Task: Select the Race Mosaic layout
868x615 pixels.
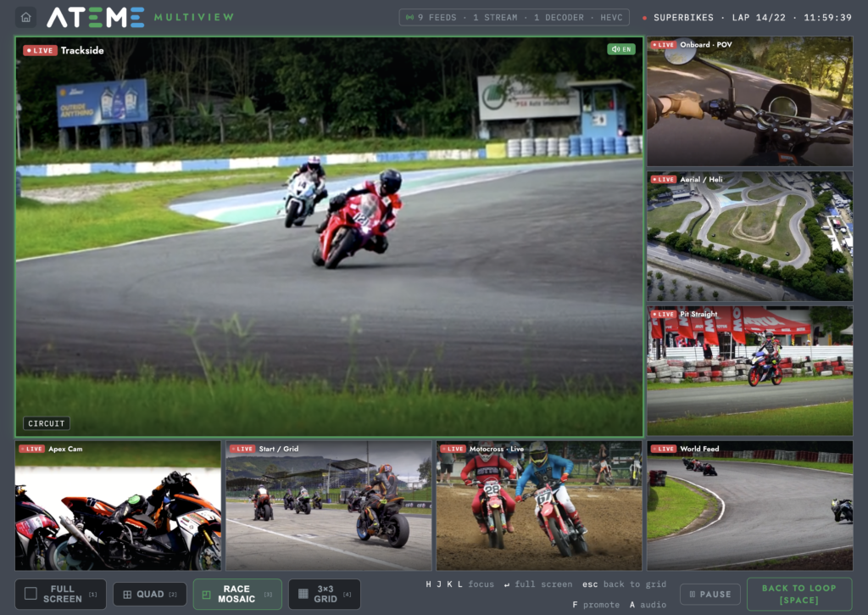Action: pyautogui.click(x=237, y=594)
